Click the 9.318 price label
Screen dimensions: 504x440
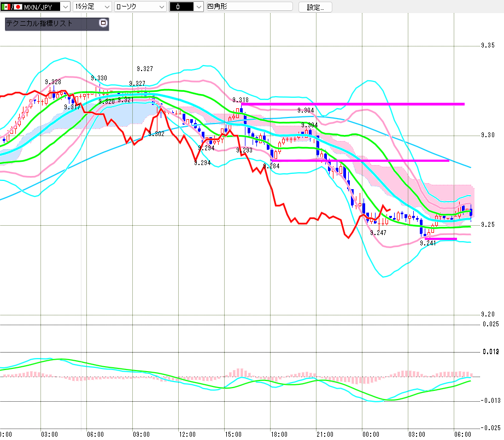[241, 100]
